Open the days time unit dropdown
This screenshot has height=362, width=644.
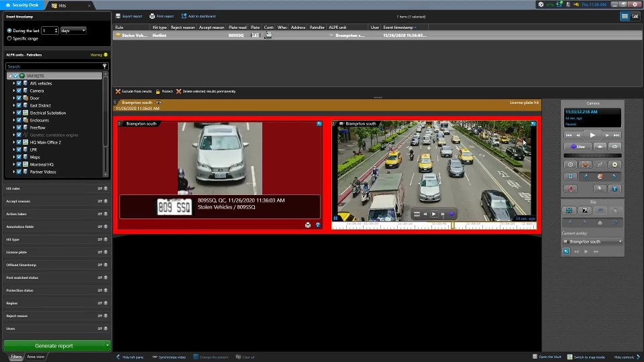[73, 31]
